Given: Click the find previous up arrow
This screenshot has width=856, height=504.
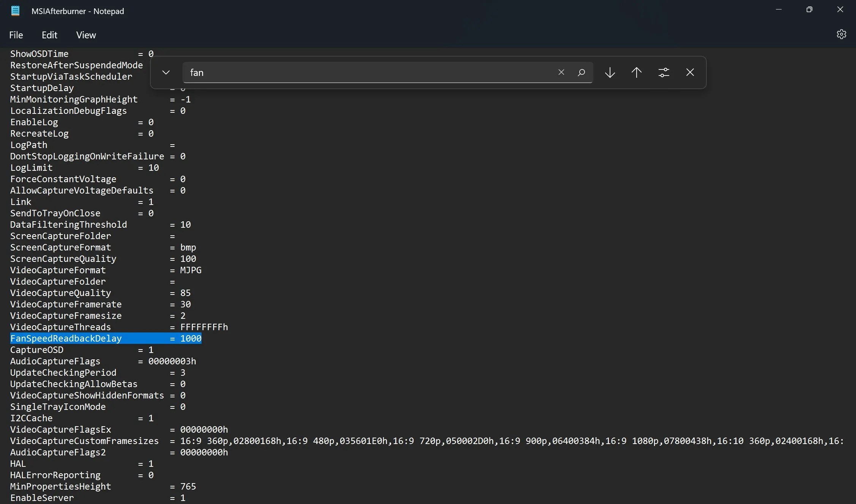Looking at the screenshot, I should pos(637,72).
